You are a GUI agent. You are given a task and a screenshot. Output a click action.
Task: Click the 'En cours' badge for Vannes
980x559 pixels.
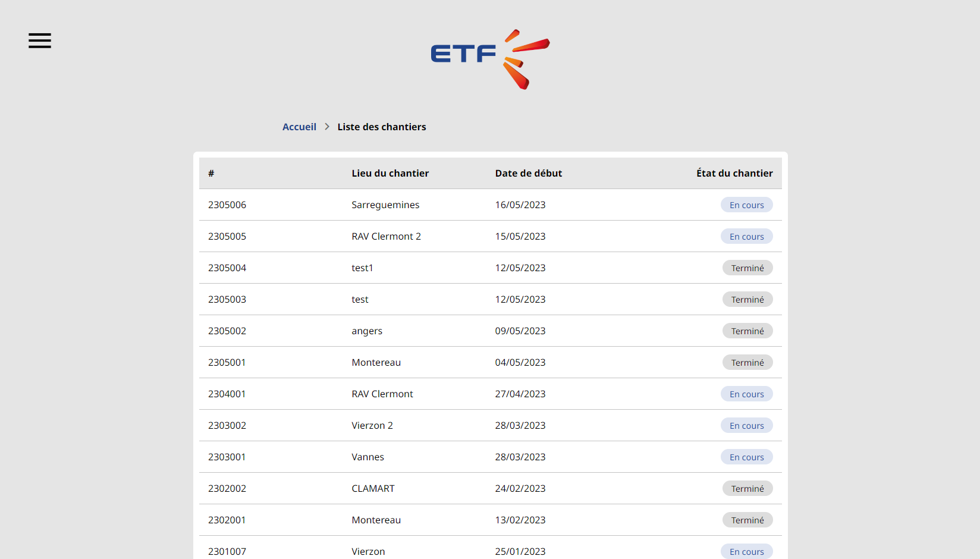tap(746, 457)
